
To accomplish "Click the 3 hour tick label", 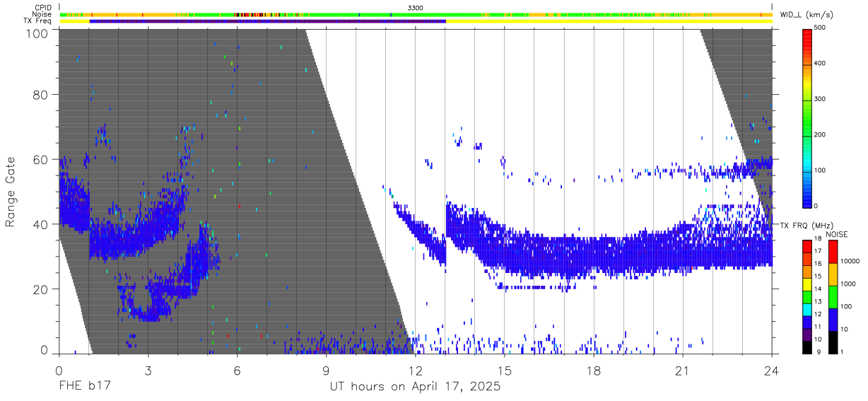I will (x=148, y=371).
